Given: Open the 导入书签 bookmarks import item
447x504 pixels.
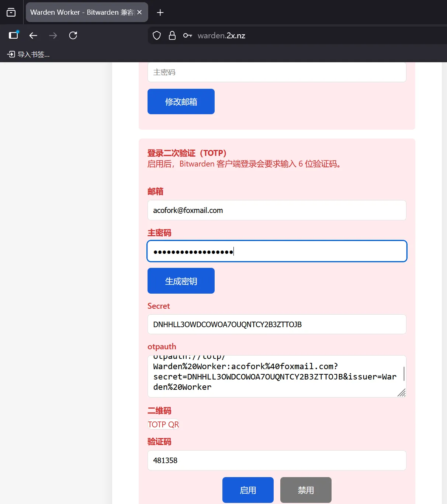Looking at the screenshot, I should pyautogui.click(x=28, y=55).
